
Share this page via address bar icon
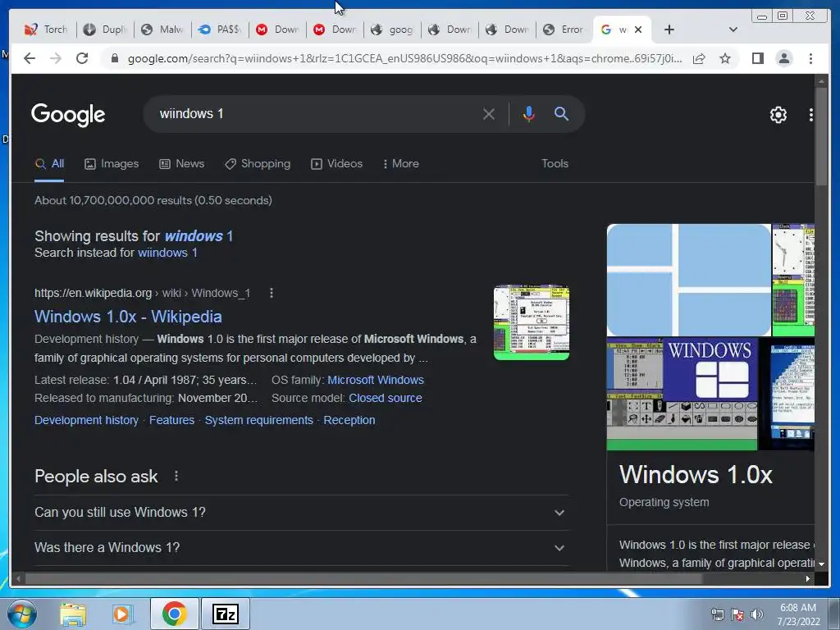(699, 58)
